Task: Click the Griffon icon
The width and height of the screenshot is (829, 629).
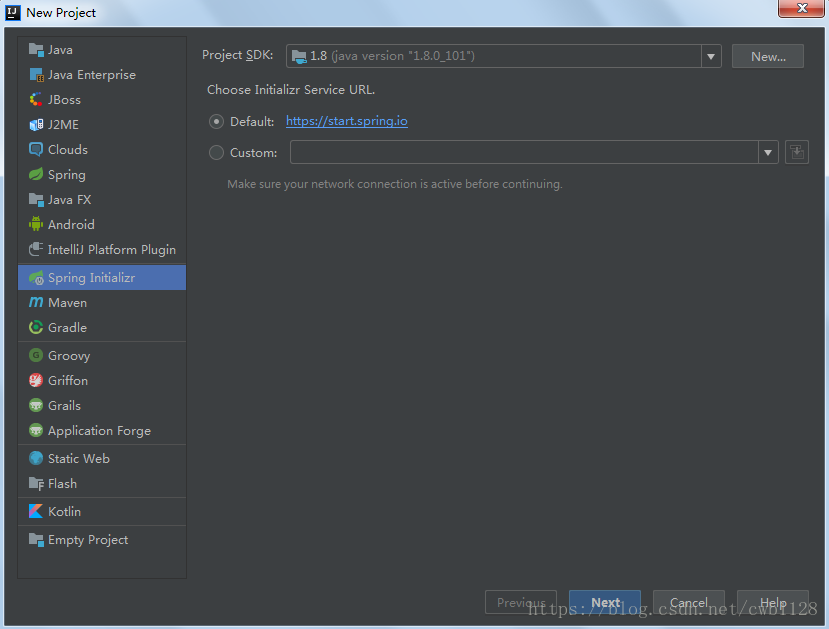Action: click(36, 380)
